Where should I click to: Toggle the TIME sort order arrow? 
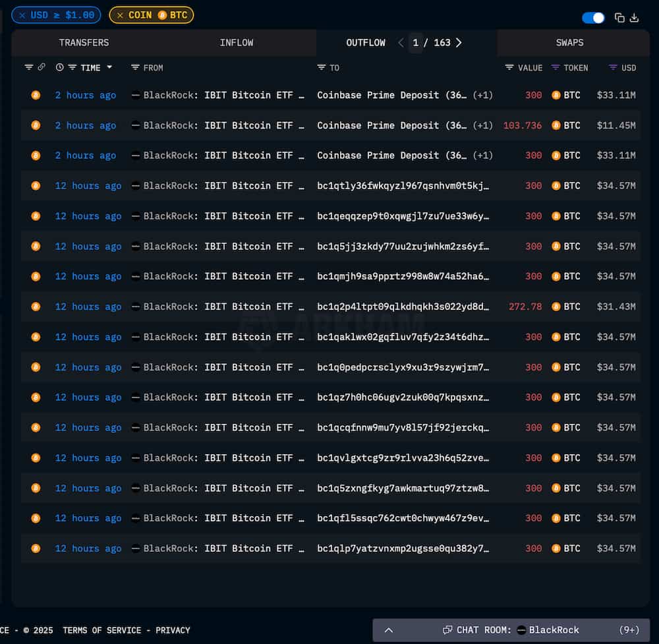pyautogui.click(x=109, y=67)
